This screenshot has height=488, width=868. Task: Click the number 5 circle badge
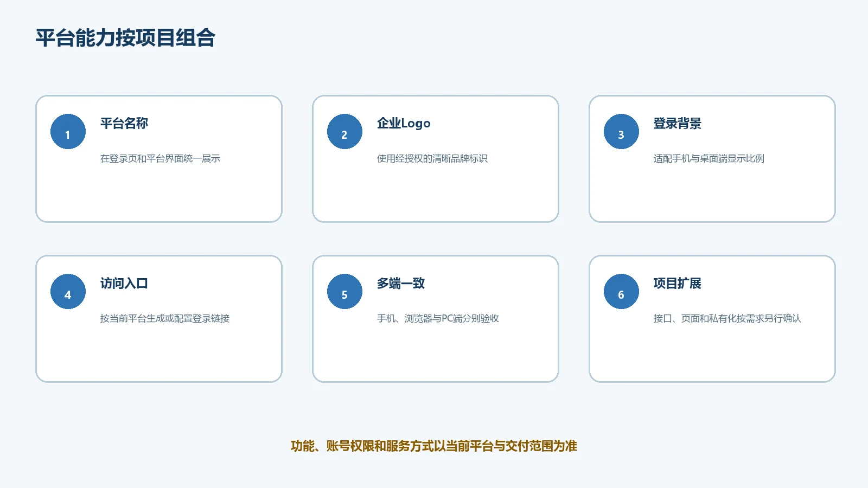tap(344, 291)
